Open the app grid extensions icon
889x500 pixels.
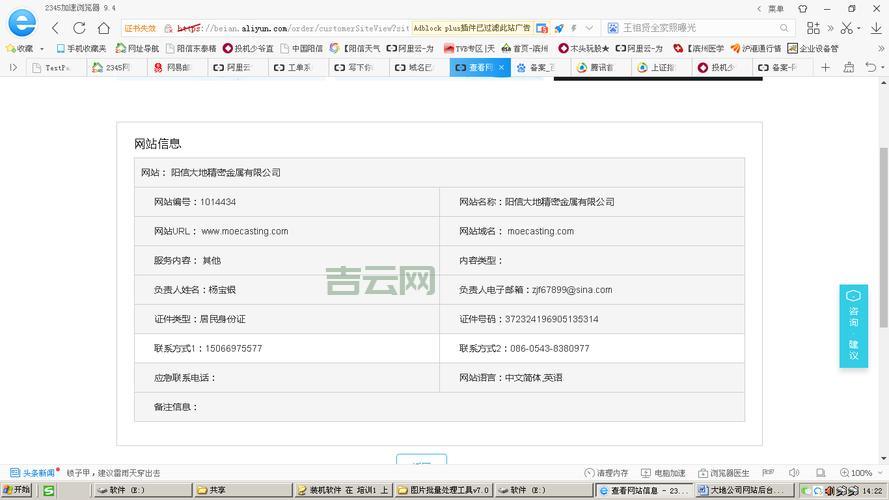813,28
